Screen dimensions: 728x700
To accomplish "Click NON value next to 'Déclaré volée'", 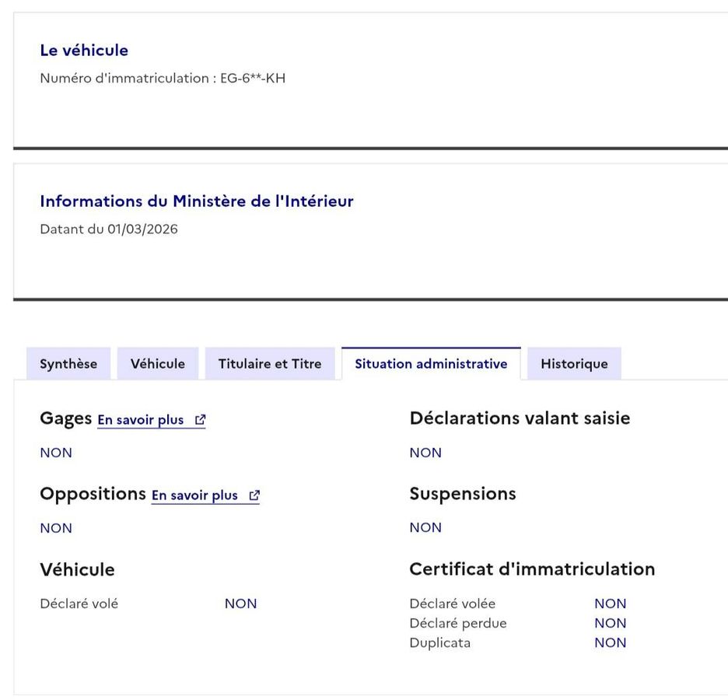I will [x=610, y=604].
